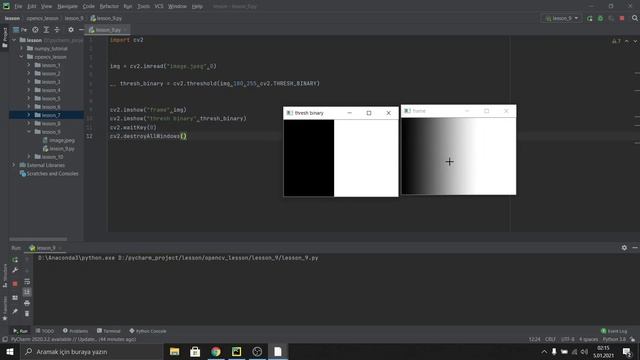Screen dimensions: 640x360
Task: Click the Debug bug icon in toolbar
Action: [x=600, y=18]
